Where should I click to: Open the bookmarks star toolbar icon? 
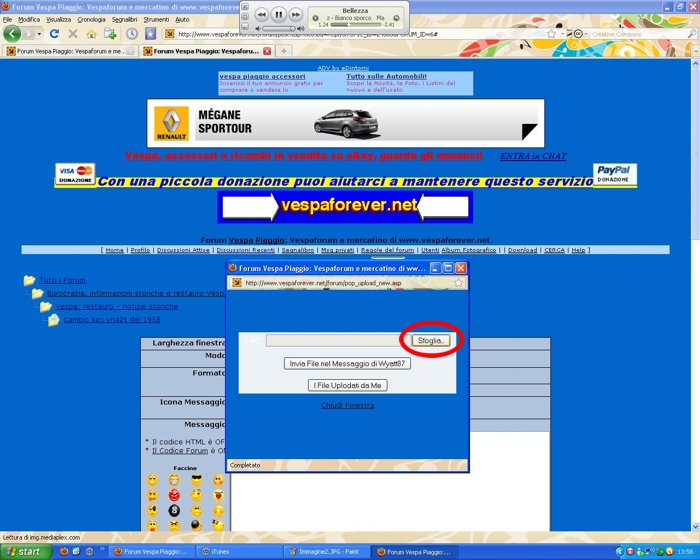[151, 34]
